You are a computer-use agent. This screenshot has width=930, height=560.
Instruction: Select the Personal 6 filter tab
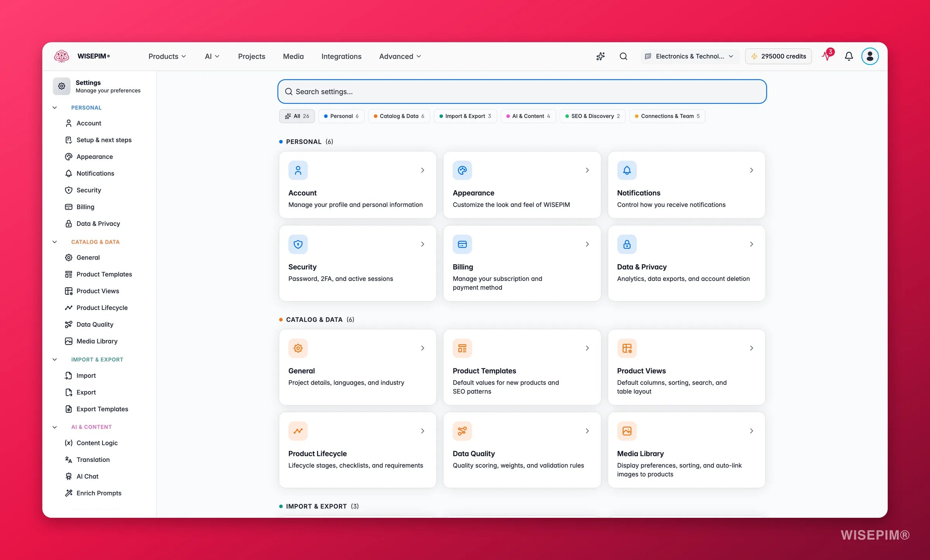click(x=341, y=116)
